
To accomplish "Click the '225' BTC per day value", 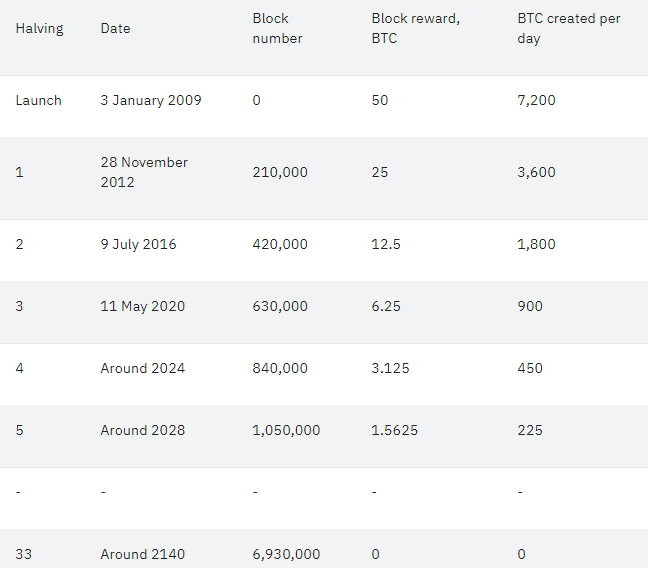I will [x=530, y=430].
